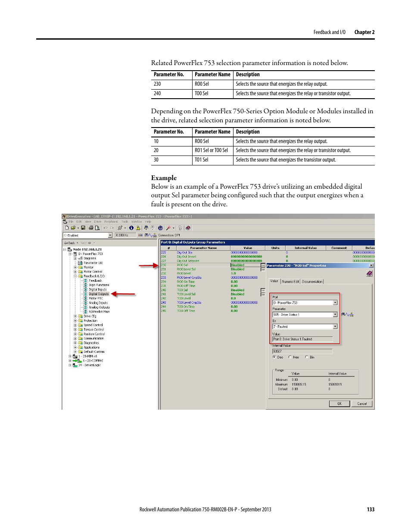The width and height of the screenshot is (411, 532).
Task: Switch to the Documentation tab
Action: click(x=312, y=282)
